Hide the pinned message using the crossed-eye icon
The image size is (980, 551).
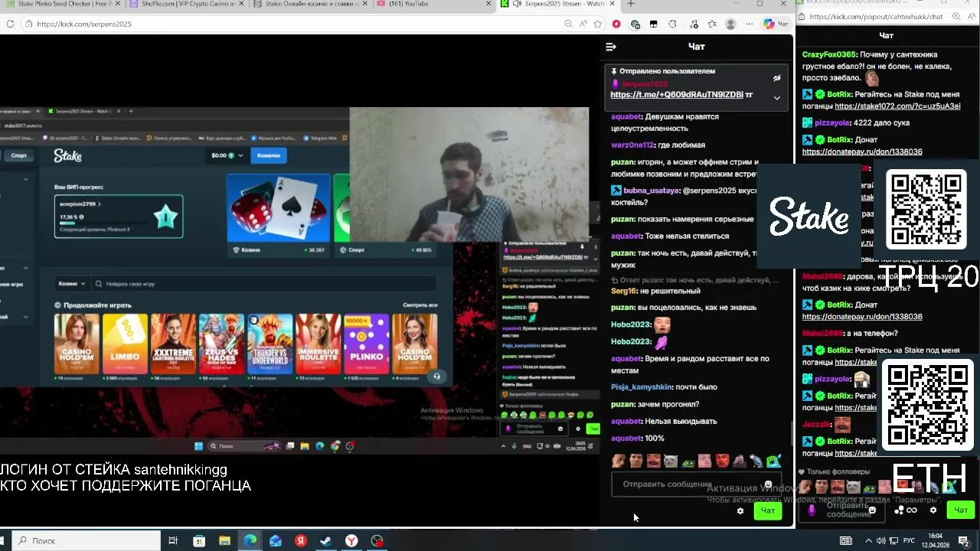776,78
